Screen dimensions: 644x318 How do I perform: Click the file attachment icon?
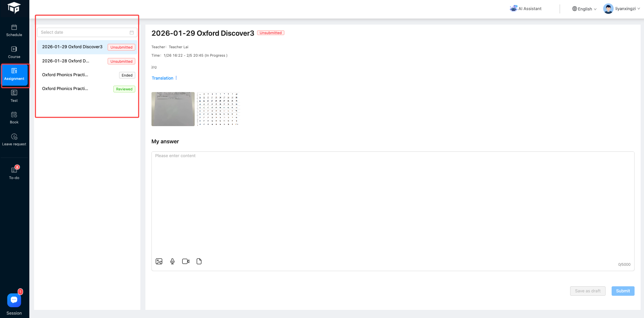point(199,261)
